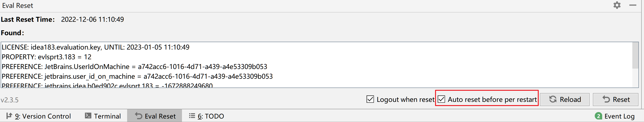Toggle the Logout when reset checkbox
The width and height of the screenshot is (644, 122).
pos(370,99)
